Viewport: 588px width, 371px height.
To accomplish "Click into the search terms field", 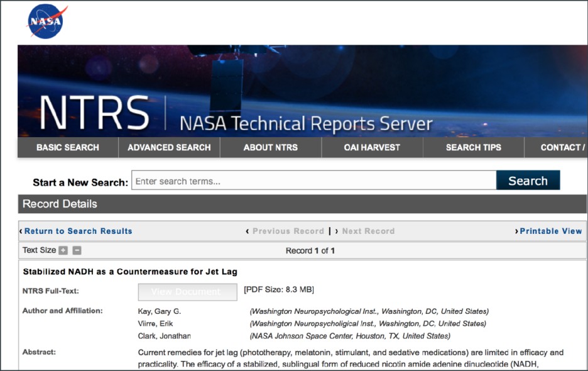I will [x=314, y=180].
